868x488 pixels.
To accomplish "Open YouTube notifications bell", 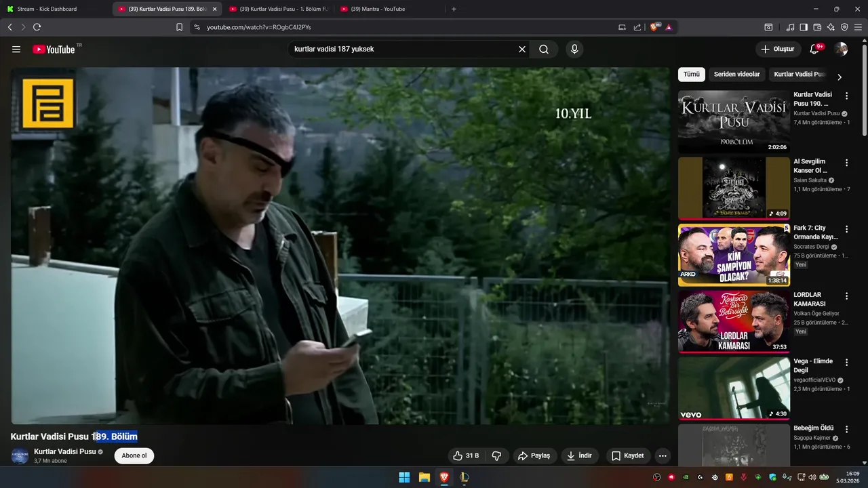I will click(815, 49).
